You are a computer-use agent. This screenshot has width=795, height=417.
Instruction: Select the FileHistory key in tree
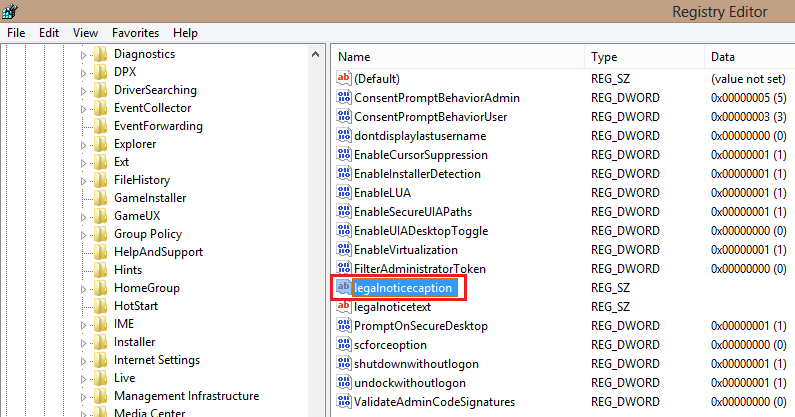point(142,180)
